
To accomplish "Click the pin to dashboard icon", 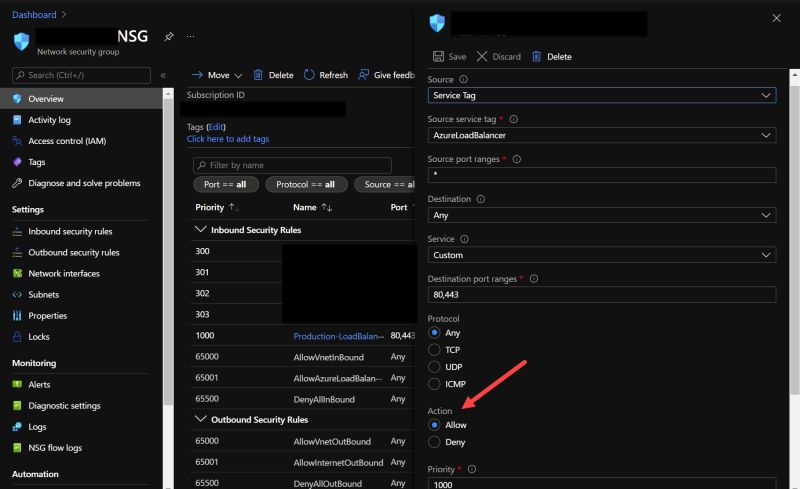I will click(169, 36).
